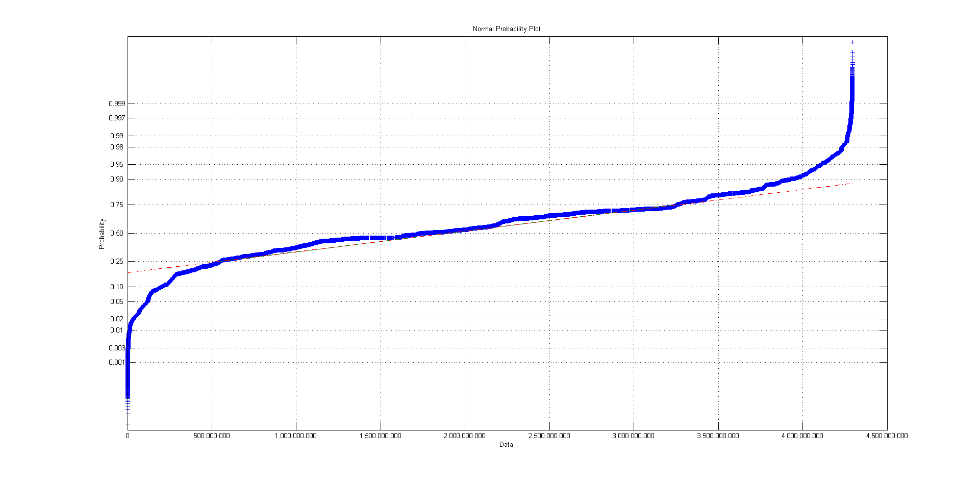Screen dimensions: 980x483
Task: Click the 1.500.000.000 x-axis tick label
Action: tap(381, 436)
